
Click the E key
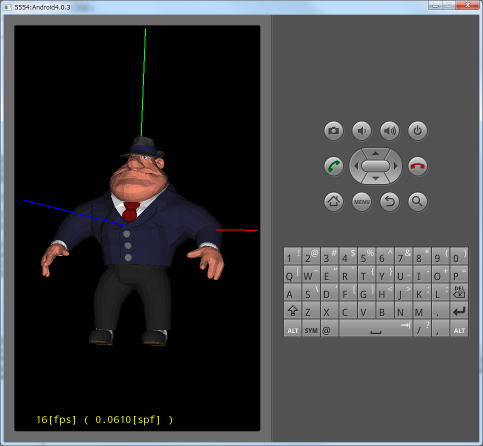(x=329, y=274)
